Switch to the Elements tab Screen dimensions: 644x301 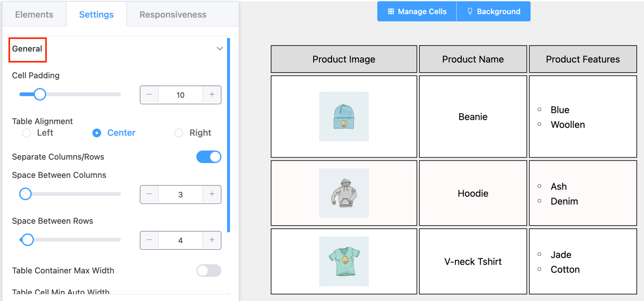34,14
